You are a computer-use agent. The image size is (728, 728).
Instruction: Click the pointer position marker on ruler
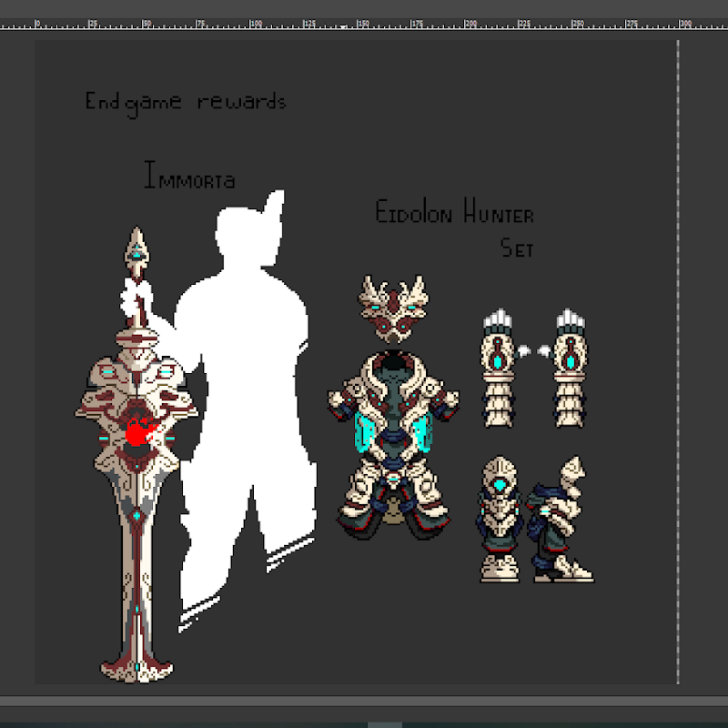(343, 27)
